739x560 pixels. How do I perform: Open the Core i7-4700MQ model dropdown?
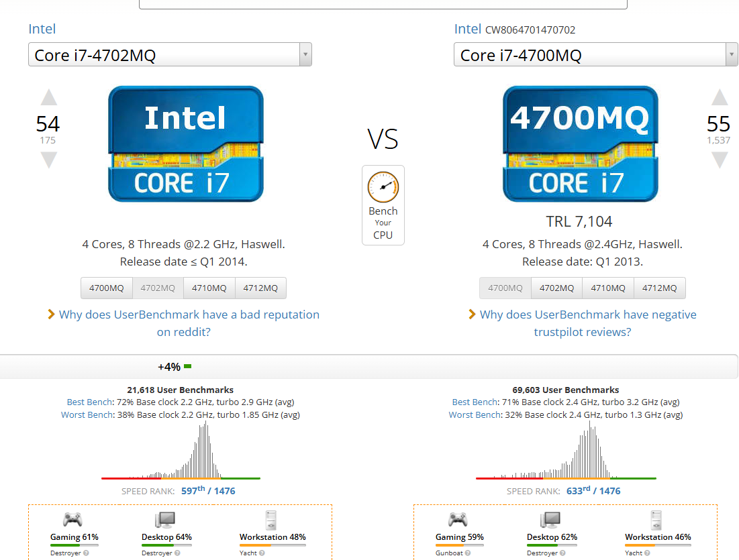click(x=595, y=55)
